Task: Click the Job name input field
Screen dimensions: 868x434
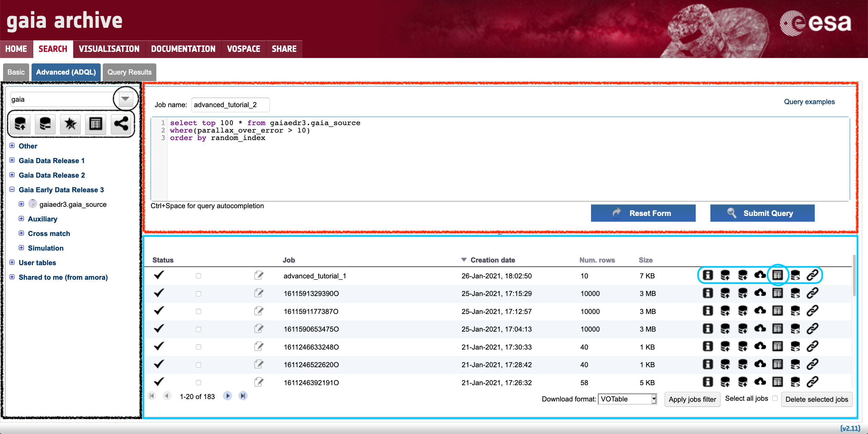Action: pos(231,105)
